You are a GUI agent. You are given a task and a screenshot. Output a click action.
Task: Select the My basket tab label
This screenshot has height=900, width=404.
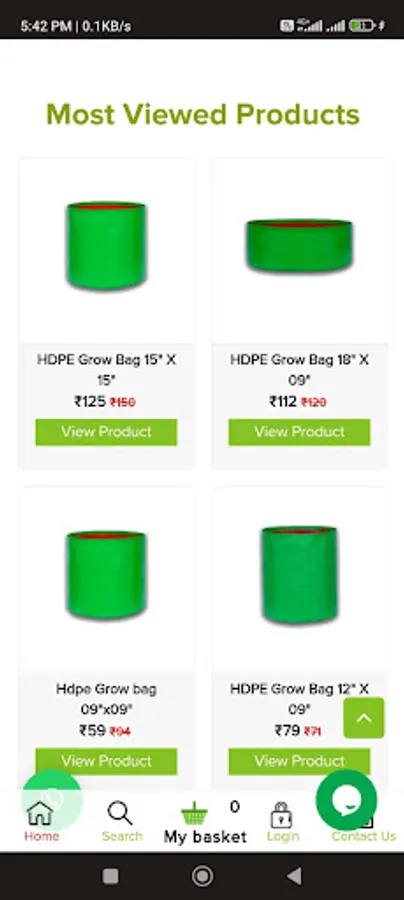(x=205, y=837)
